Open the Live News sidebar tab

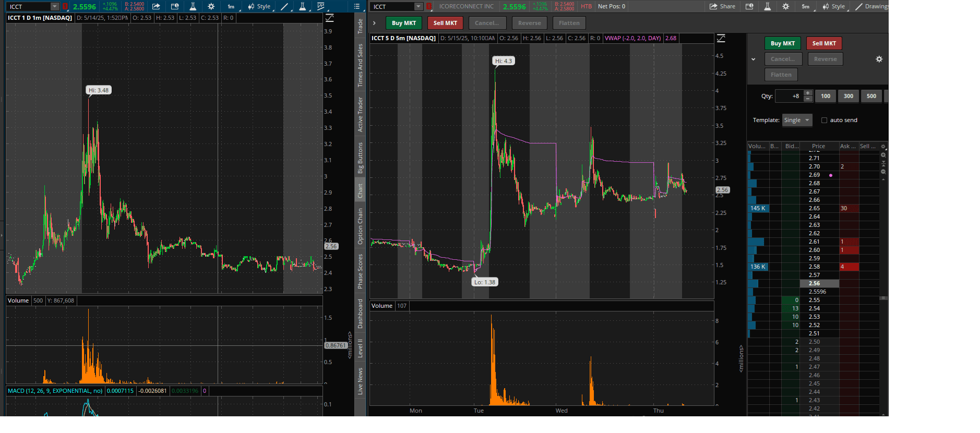coord(360,381)
